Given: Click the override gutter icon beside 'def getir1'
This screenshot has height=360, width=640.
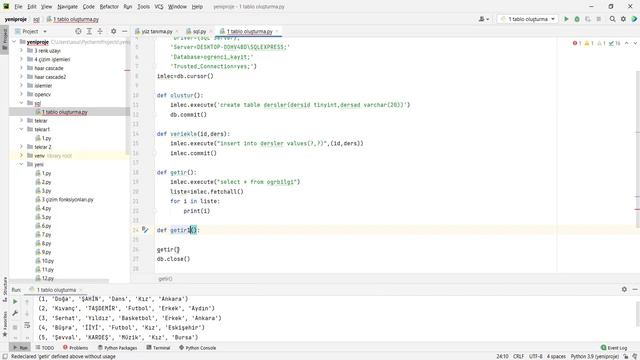Looking at the screenshot, I should coord(145,230).
